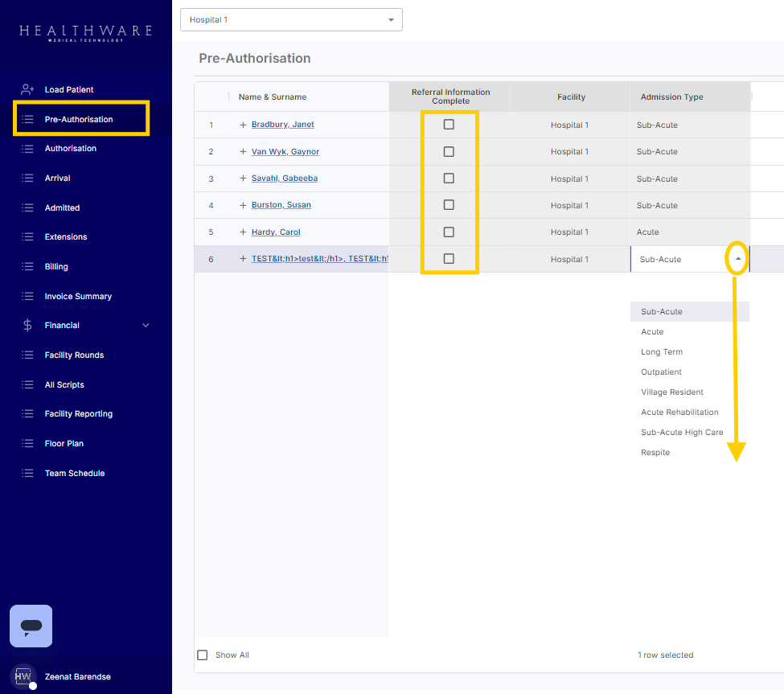
Task: Choose Respite option in admission type list
Action: (655, 453)
